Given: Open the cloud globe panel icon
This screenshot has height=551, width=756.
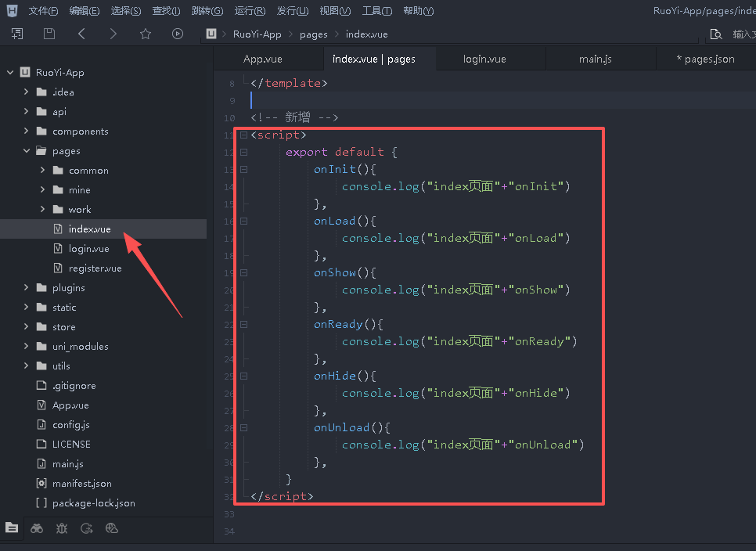Looking at the screenshot, I should pos(112,528).
